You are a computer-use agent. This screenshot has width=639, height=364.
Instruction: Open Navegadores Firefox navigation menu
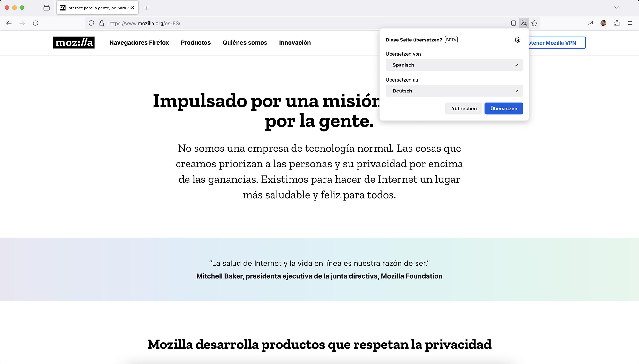point(139,43)
